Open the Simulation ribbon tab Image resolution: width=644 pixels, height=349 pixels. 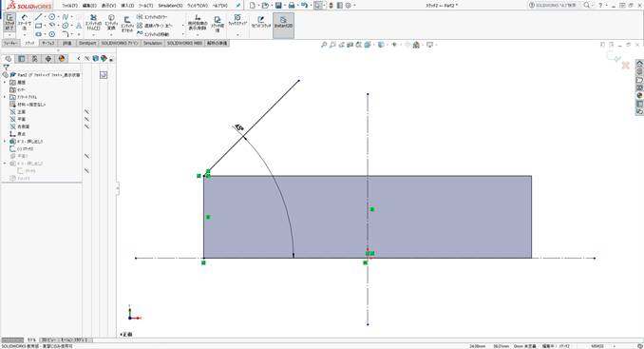pos(152,43)
